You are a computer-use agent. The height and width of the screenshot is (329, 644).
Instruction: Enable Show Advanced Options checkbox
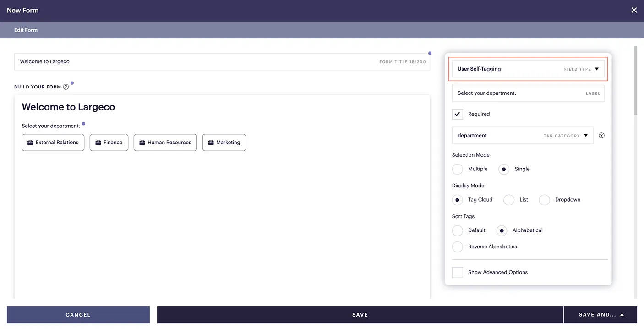(457, 272)
